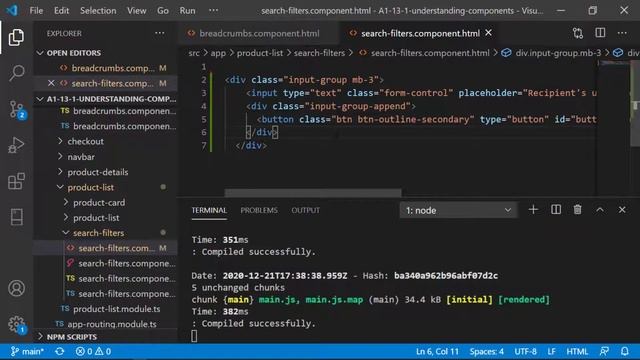Viewport: 640px width, 360px height.
Task: Open Source Control view with 2 changes
Action: pos(16,109)
